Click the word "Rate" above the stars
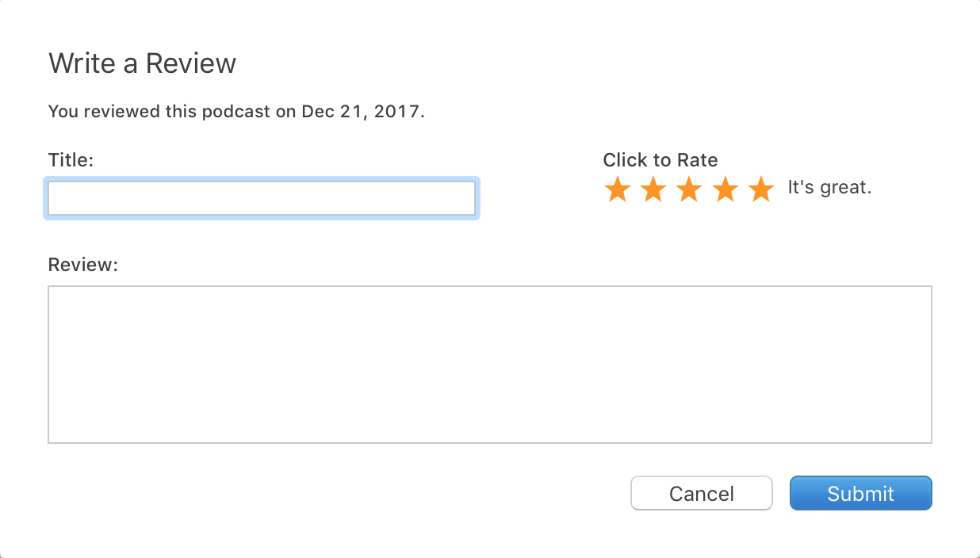Image resolution: width=980 pixels, height=558 pixels. point(699,160)
